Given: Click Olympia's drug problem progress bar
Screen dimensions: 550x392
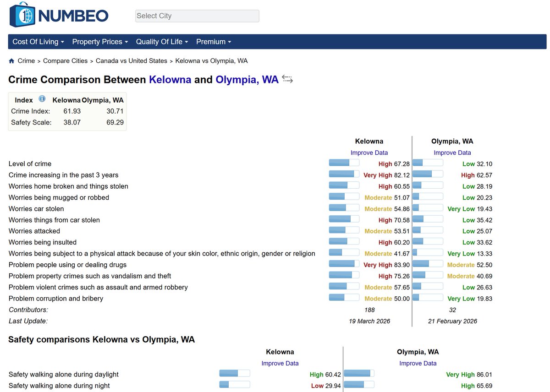Looking at the screenshot, I should tap(428, 264).
